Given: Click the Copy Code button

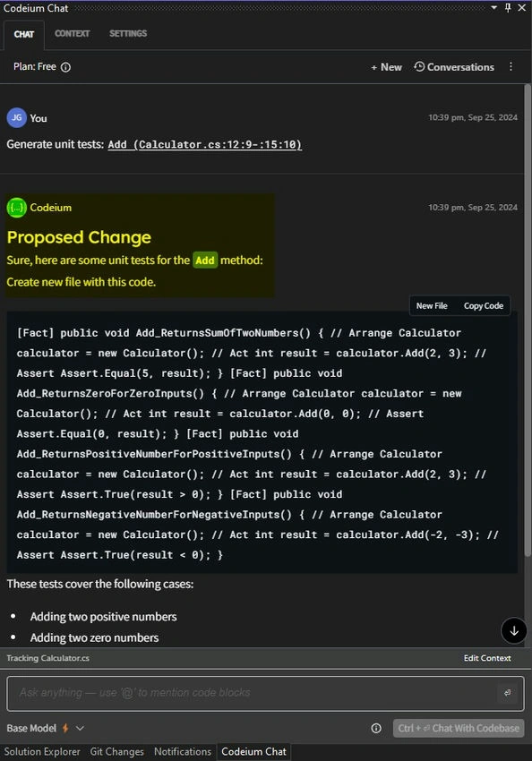Looking at the screenshot, I should click(x=484, y=306).
